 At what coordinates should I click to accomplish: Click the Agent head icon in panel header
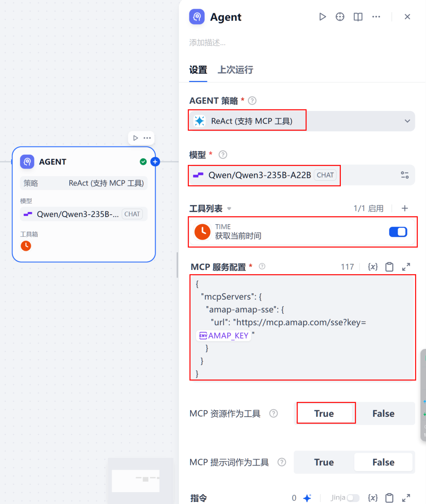click(197, 17)
